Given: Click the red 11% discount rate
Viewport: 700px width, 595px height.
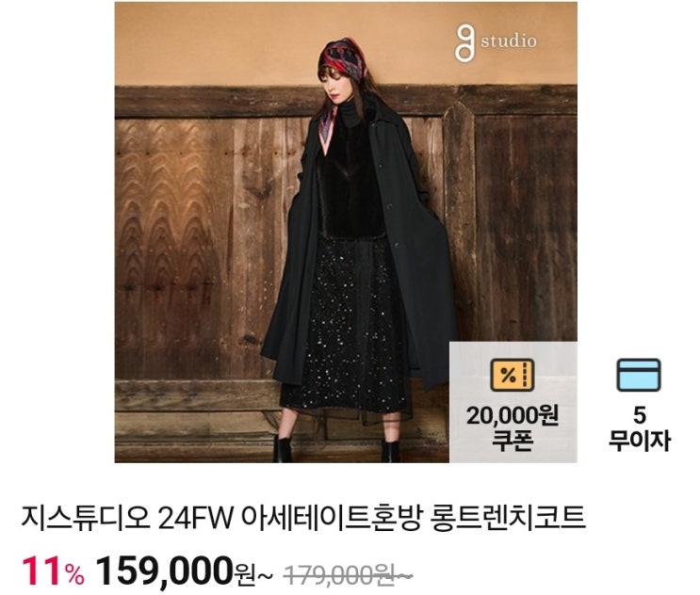Looking at the screenshot, I should (53, 571).
